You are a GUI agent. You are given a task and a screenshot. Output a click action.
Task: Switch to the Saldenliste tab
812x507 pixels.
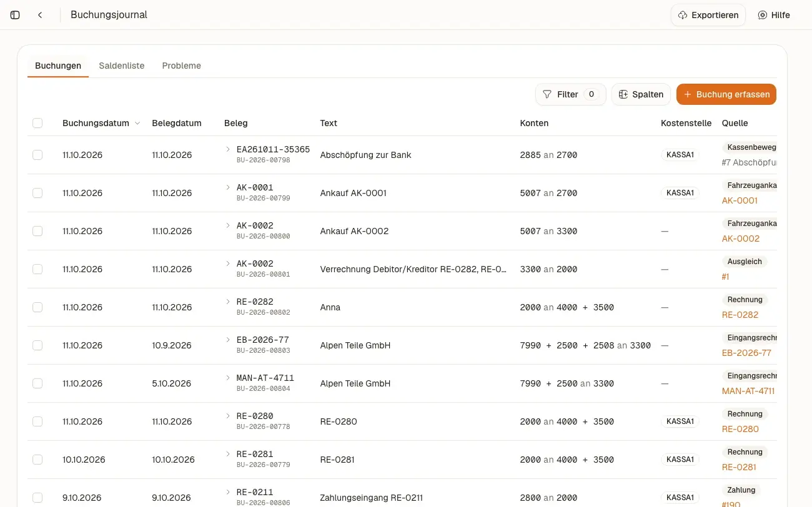pyautogui.click(x=122, y=66)
